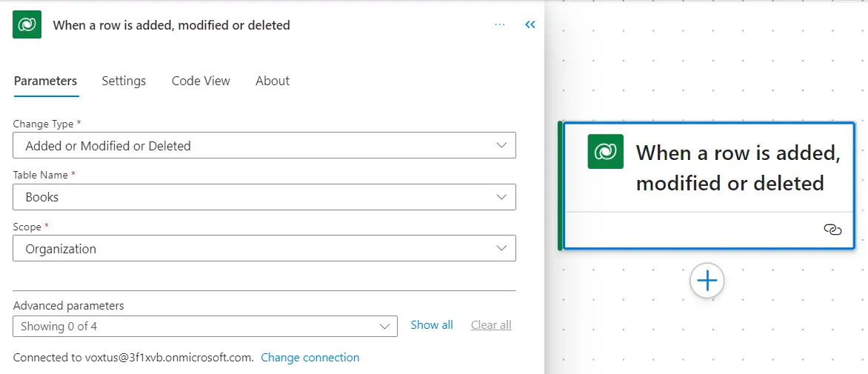
Task: Open the ellipsis more options menu
Action: point(500,24)
